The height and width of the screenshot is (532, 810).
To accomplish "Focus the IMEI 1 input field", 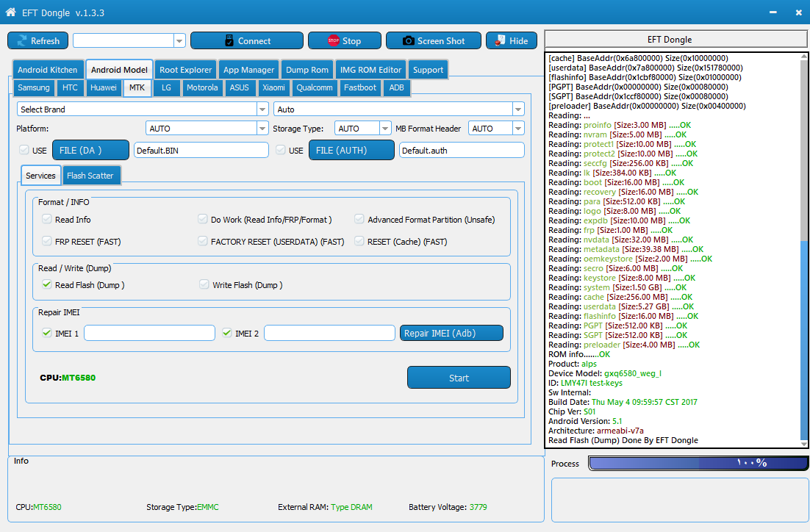I will [x=149, y=333].
